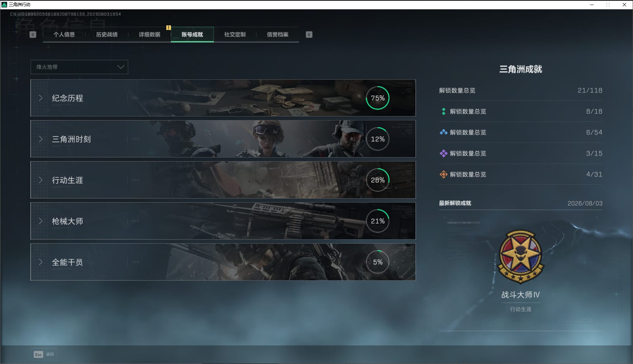The height and width of the screenshot is (364, 633).
Task: Click the CN UID text at top
Action: tap(65, 14)
